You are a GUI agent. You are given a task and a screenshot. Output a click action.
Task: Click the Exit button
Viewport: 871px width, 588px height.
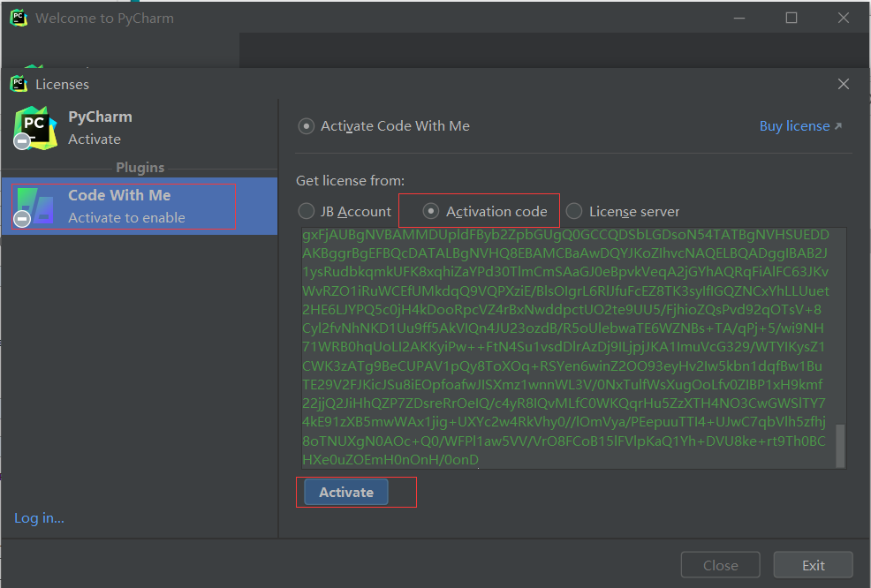(x=814, y=565)
